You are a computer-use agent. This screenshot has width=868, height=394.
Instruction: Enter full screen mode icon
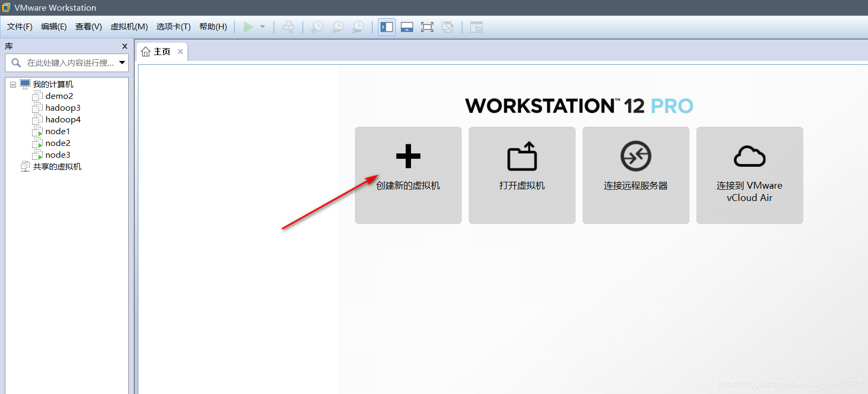427,27
